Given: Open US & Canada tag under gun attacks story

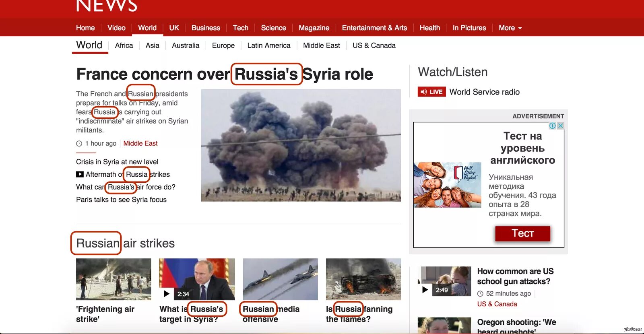Looking at the screenshot, I should pos(497,304).
